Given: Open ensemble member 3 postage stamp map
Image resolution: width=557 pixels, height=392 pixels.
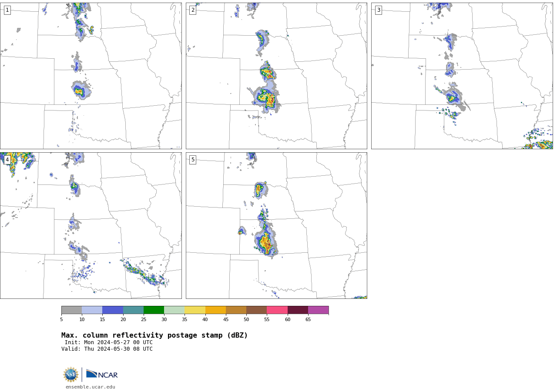Looking at the screenshot, I should coord(462,76).
